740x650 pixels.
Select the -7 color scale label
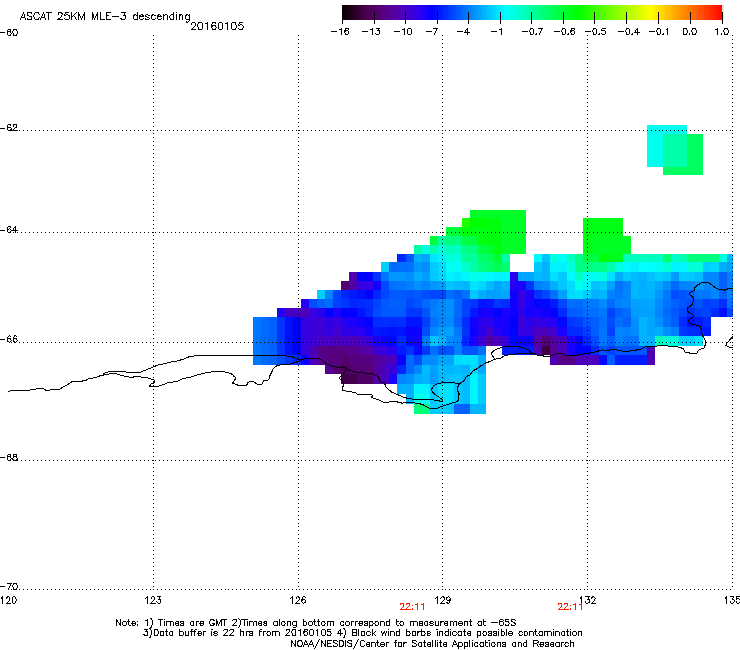point(432,32)
